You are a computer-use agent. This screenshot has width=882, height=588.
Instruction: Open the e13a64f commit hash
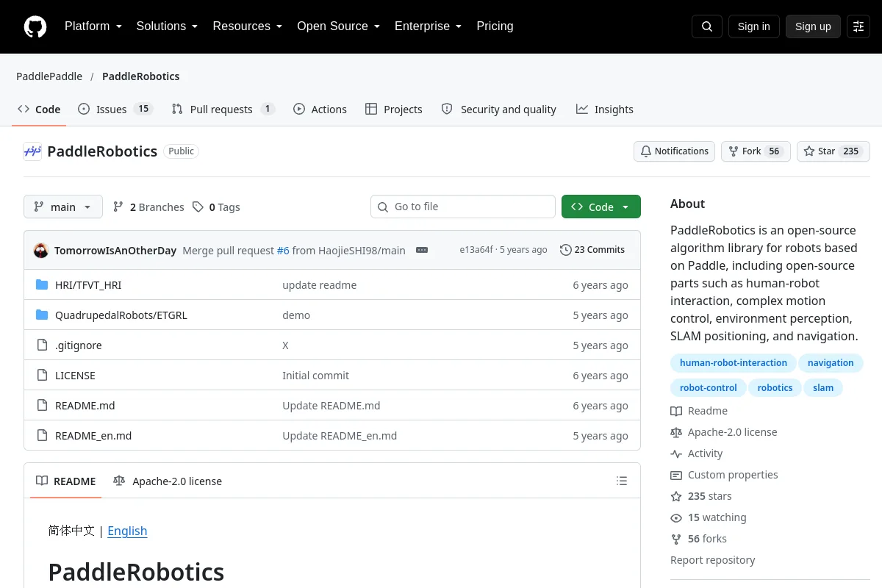tap(476, 250)
